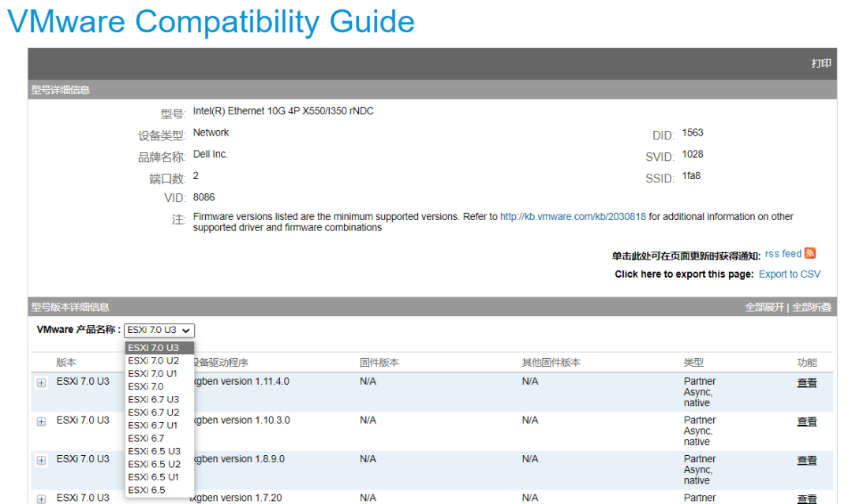
Task: Select ESXi 6.7 U2 option
Action: [159, 413]
